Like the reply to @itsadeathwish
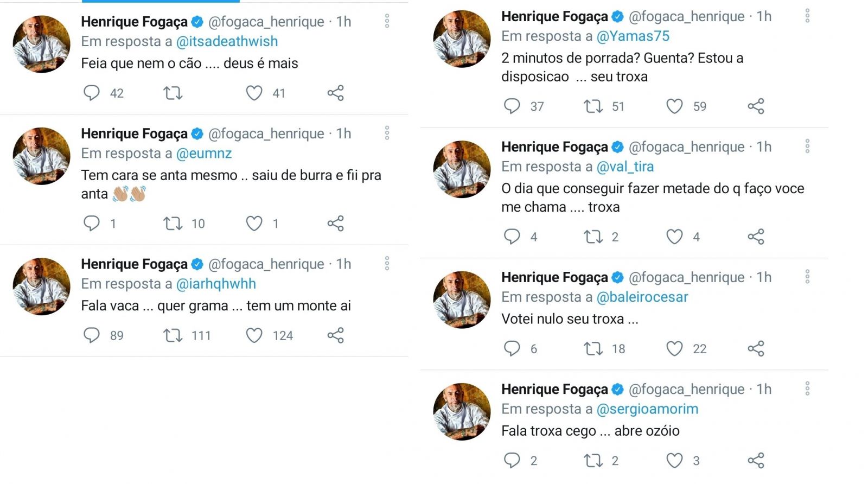The image size is (868, 484). point(254,93)
